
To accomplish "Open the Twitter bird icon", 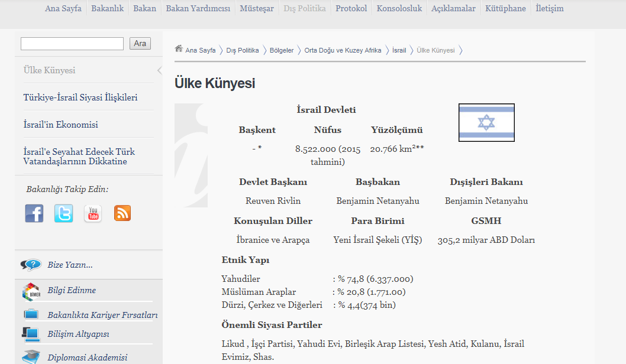I will [63, 213].
